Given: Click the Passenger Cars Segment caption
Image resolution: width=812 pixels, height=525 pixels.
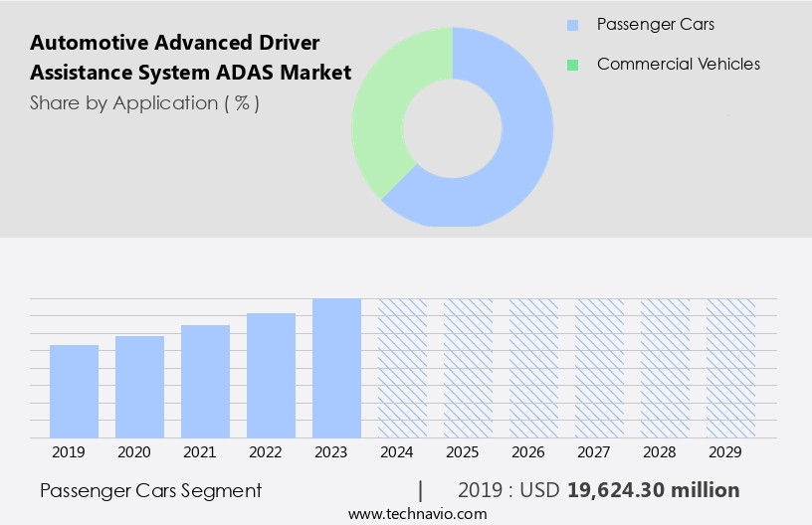Looking at the screenshot, I should pyautogui.click(x=151, y=490).
